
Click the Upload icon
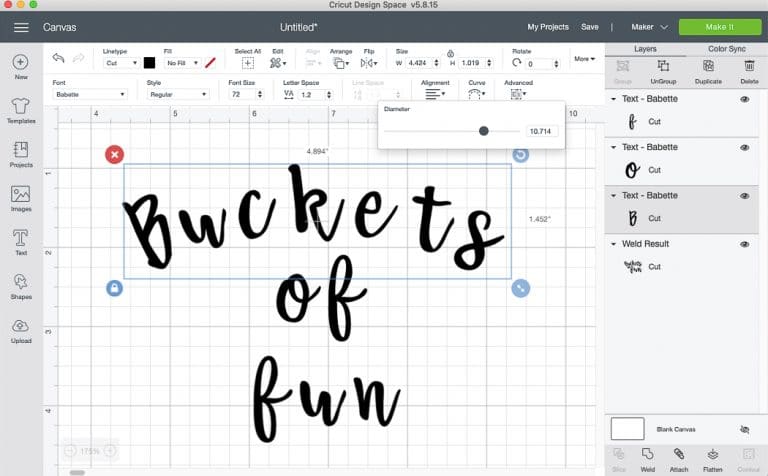(x=21, y=326)
